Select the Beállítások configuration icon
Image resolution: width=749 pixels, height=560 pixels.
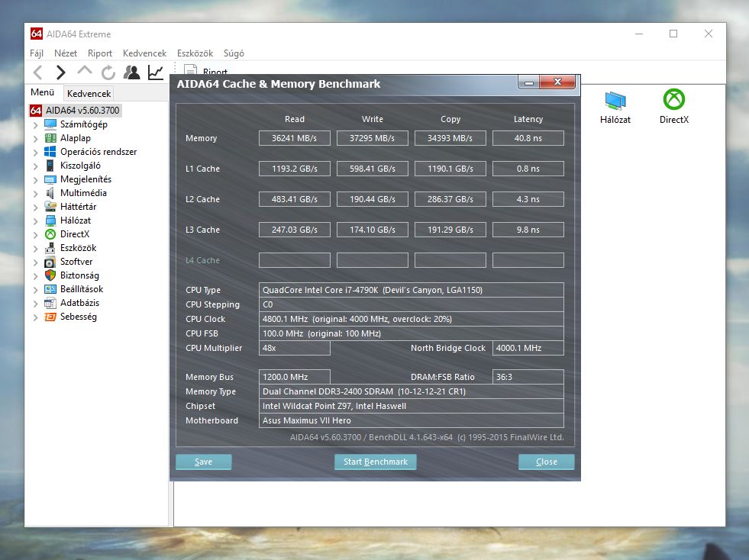tap(50, 289)
